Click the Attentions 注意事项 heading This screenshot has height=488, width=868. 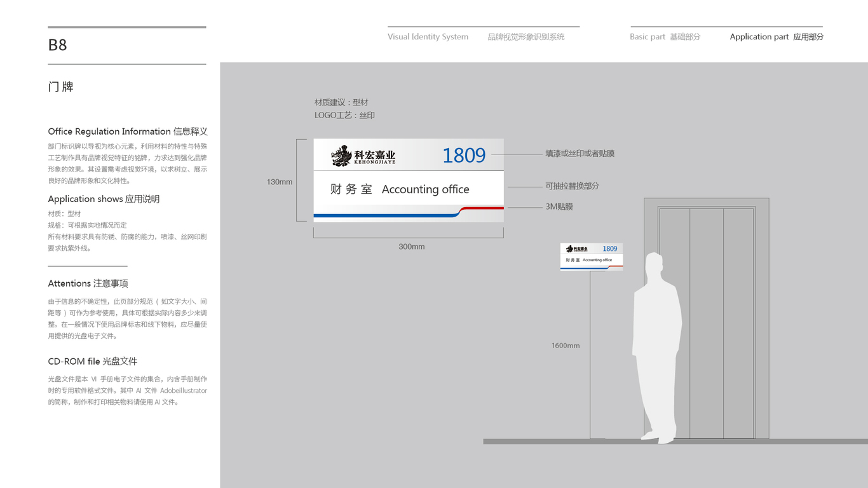click(x=88, y=283)
